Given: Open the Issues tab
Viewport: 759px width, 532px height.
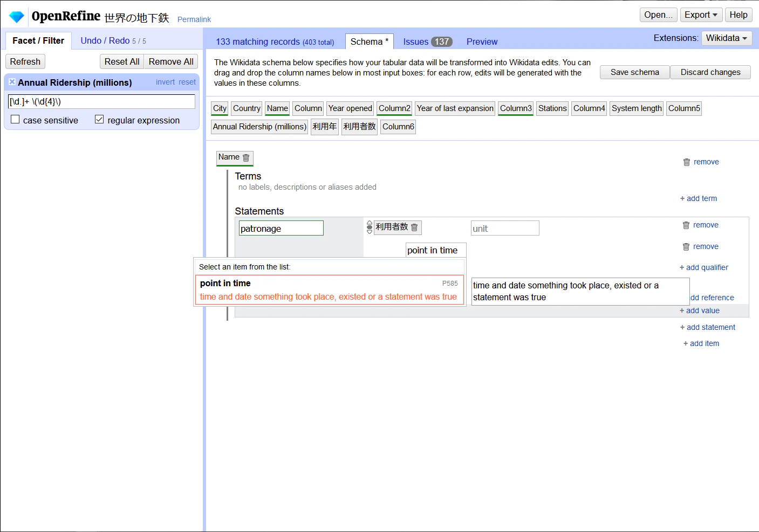Looking at the screenshot, I should pyautogui.click(x=428, y=42).
